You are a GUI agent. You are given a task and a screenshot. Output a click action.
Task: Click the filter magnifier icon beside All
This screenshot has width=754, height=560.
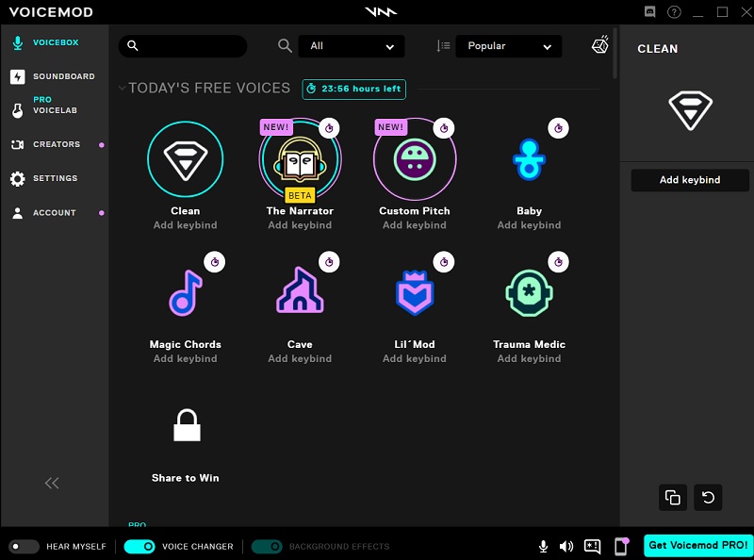pos(285,46)
